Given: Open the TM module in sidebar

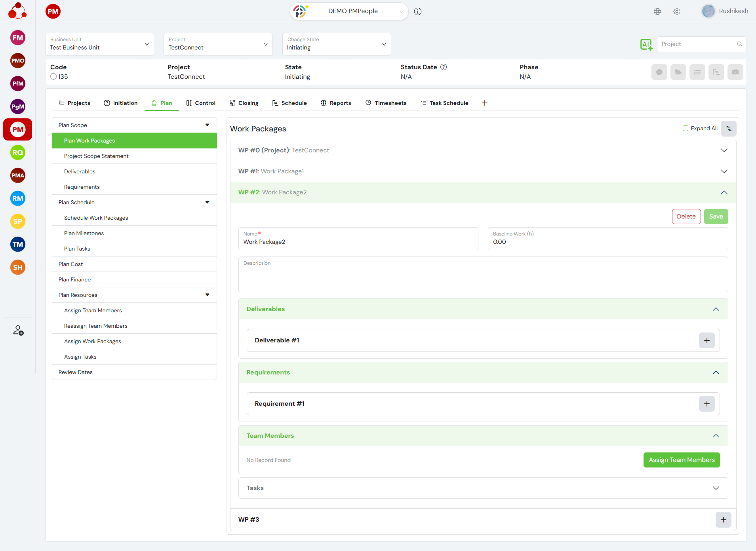Looking at the screenshot, I should pyautogui.click(x=18, y=245).
